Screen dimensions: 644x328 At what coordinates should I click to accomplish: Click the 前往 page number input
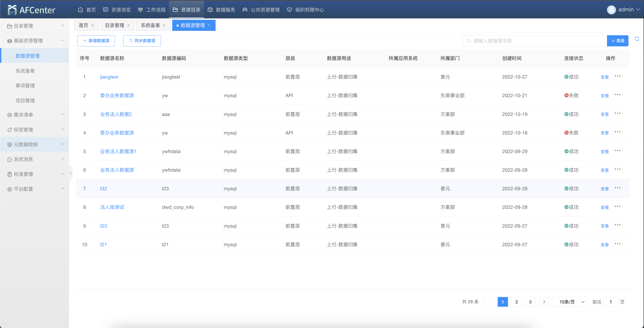[x=610, y=302]
